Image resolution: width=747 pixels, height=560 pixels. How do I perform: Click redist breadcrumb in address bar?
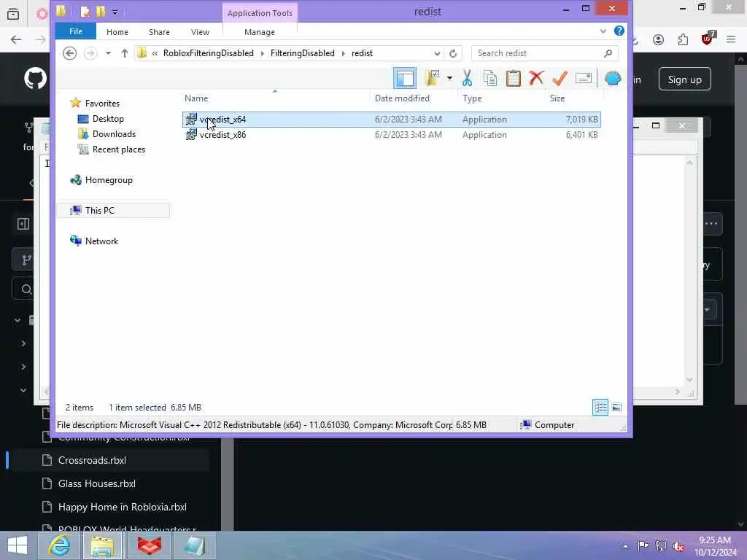(x=362, y=53)
